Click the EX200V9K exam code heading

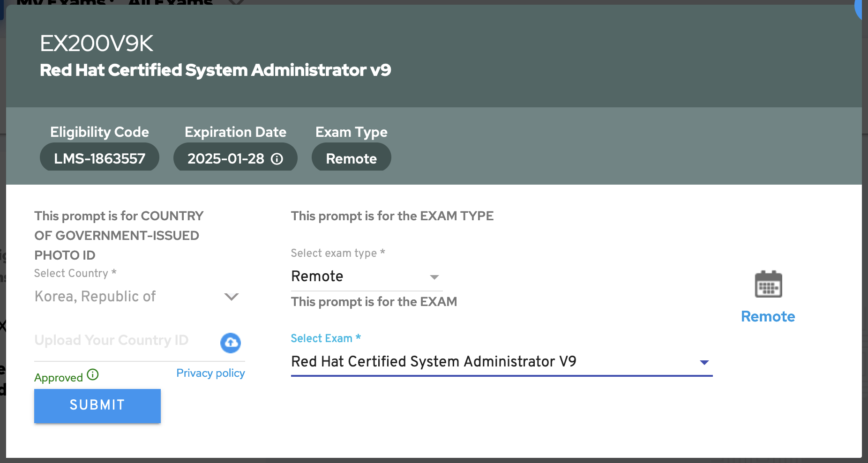tap(97, 44)
